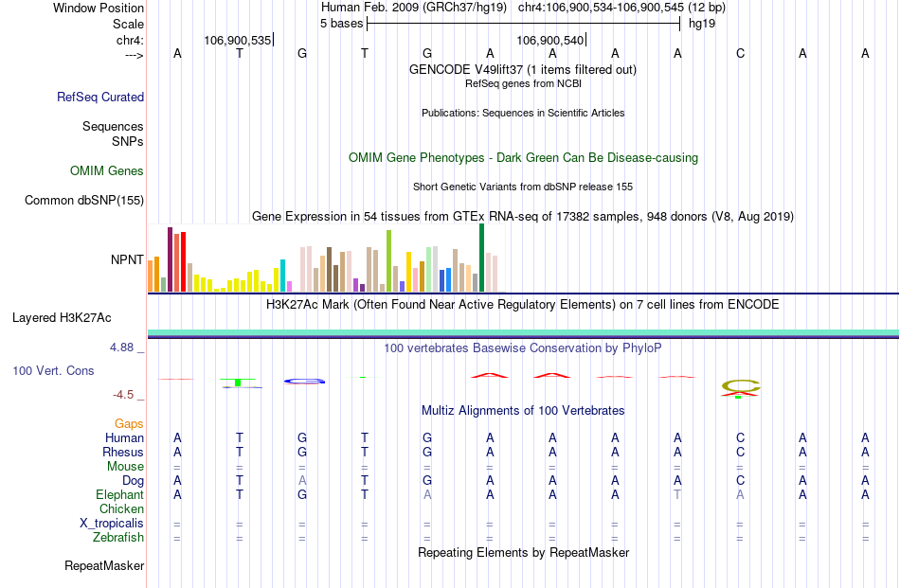Click the teal H3K27Ac signal band
Viewport: 900px width, 588px height.
pos(523,332)
